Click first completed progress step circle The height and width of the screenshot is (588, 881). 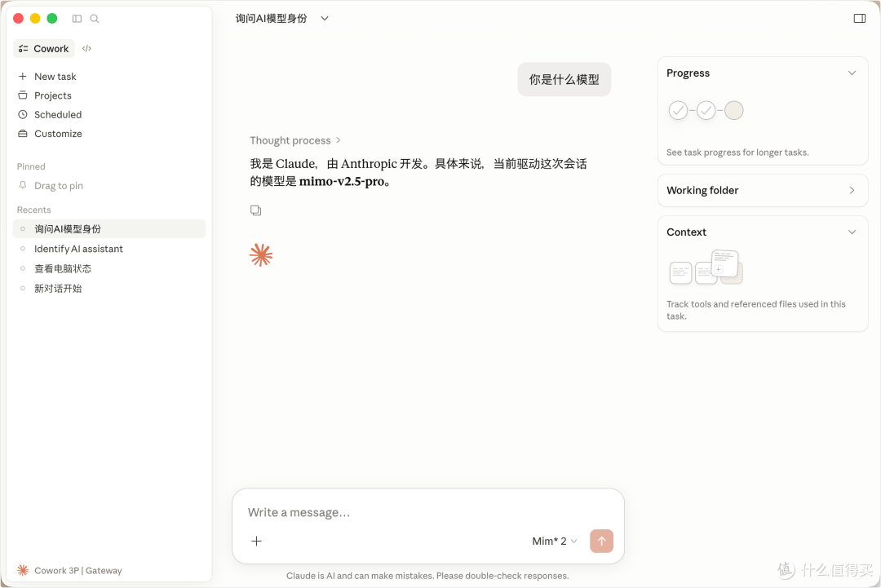pyautogui.click(x=678, y=110)
